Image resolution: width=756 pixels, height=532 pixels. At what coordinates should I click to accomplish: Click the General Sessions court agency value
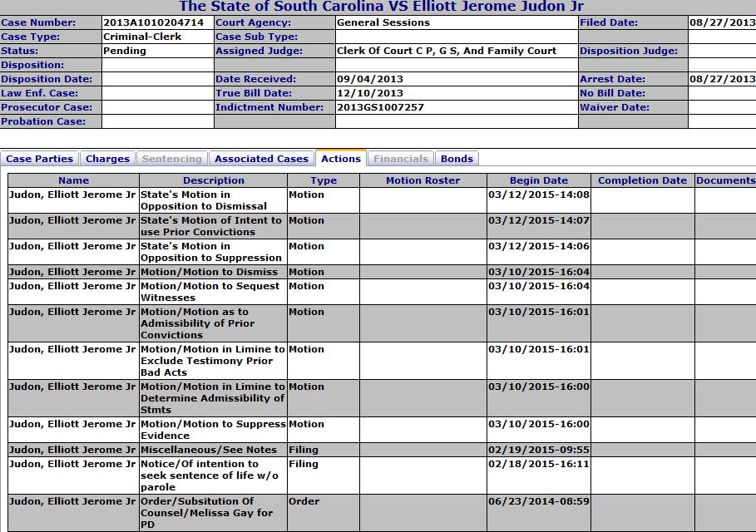[x=383, y=22]
